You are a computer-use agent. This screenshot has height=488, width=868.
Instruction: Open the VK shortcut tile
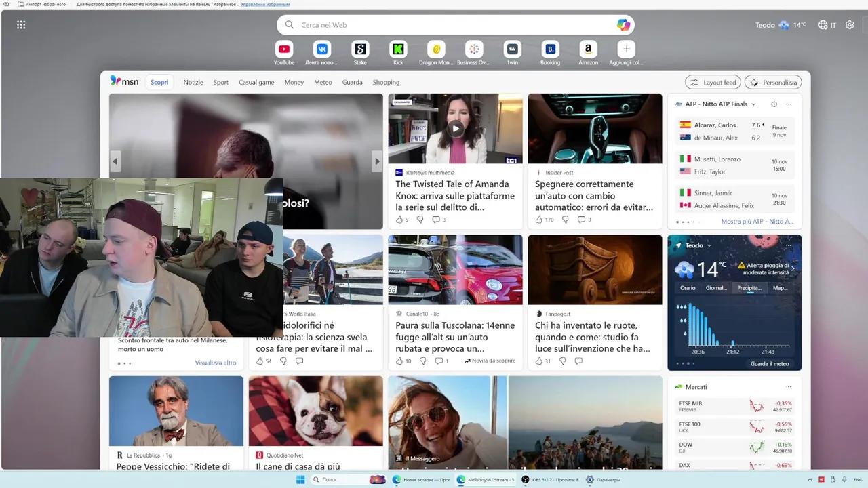pyautogui.click(x=322, y=53)
